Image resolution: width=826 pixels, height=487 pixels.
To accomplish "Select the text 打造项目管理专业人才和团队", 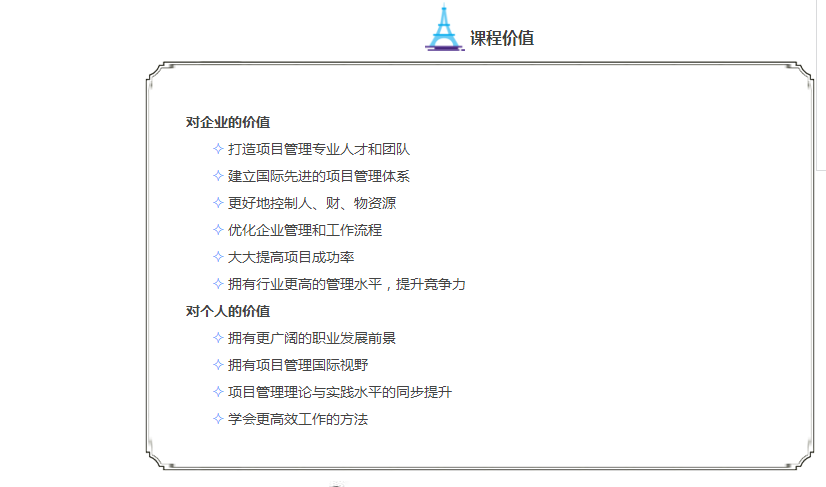I will click(x=318, y=149).
